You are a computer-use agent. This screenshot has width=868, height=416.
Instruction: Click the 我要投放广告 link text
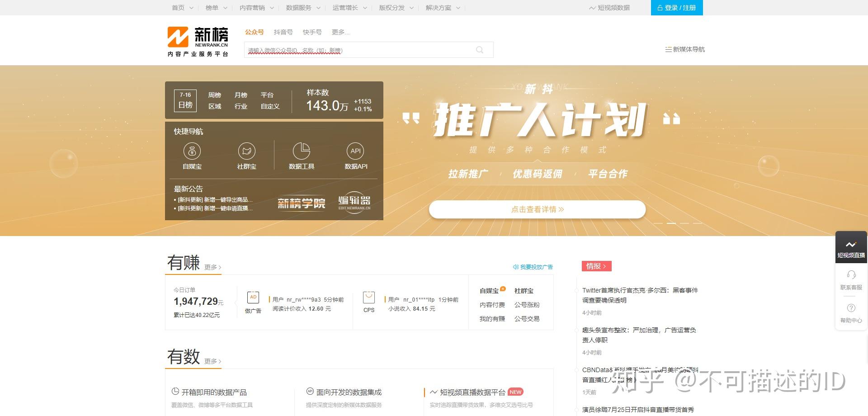tap(537, 267)
